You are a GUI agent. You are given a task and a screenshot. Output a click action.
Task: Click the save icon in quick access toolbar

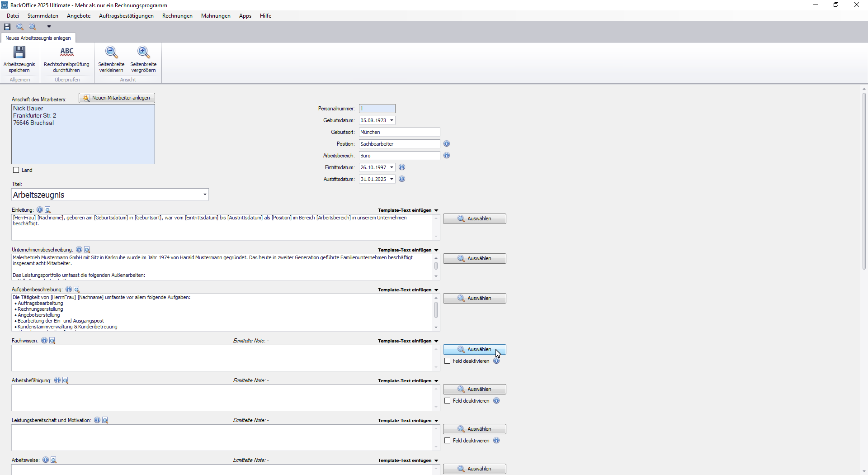coord(7,27)
